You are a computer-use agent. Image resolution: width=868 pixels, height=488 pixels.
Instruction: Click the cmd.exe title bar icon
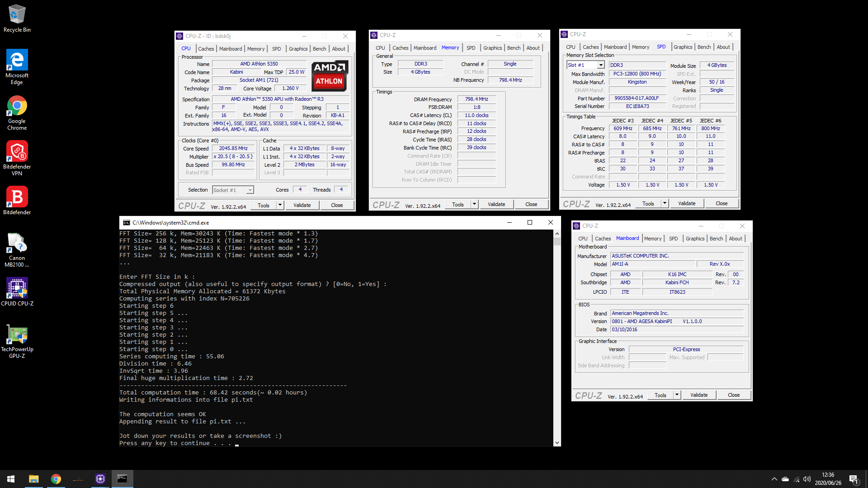[127, 222]
